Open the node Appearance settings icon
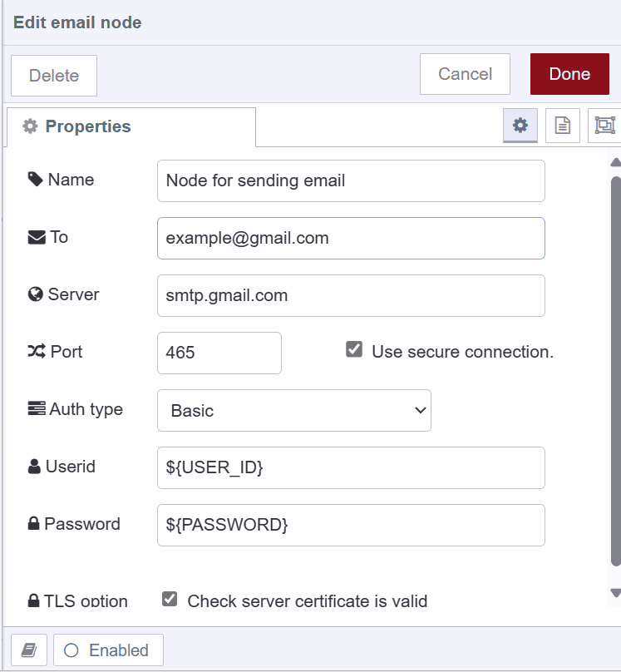Image resolution: width=621 pixels, height=672 pixels. pos(604,126)
